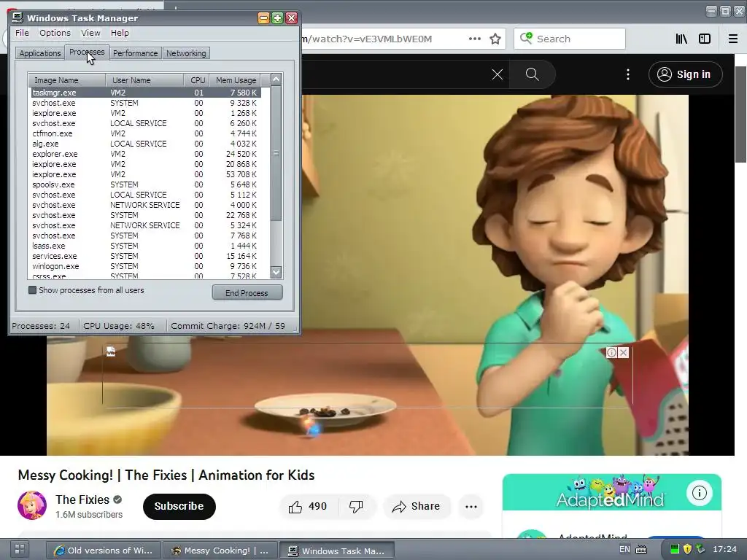
Task: Open the Options menu in Task Manager
Action: coord(55,33)
